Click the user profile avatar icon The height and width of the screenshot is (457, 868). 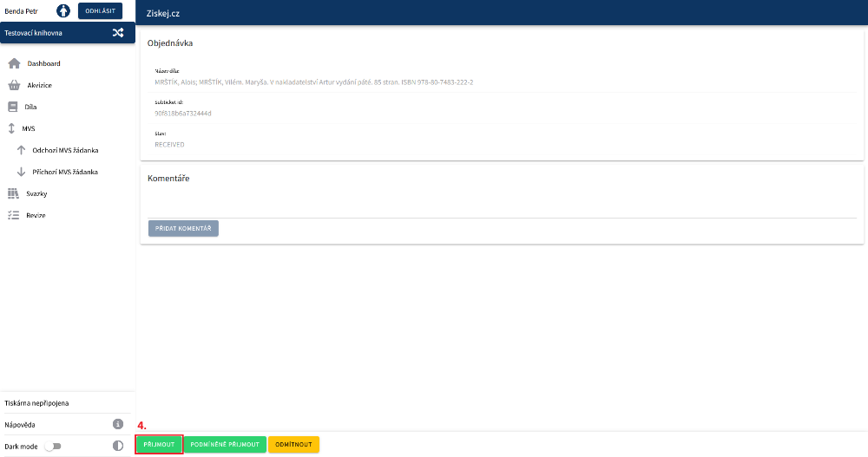[x=63, y=11]
